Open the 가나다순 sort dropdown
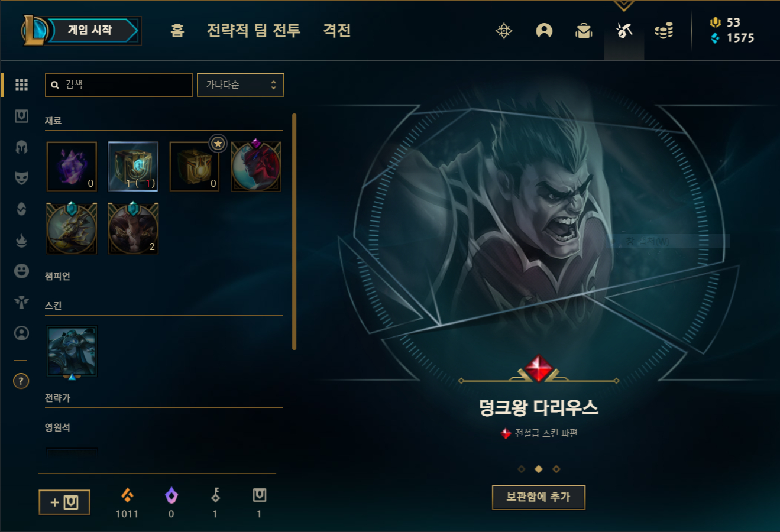This screenshot has height=532, width=780. click(x=240, y=85)
